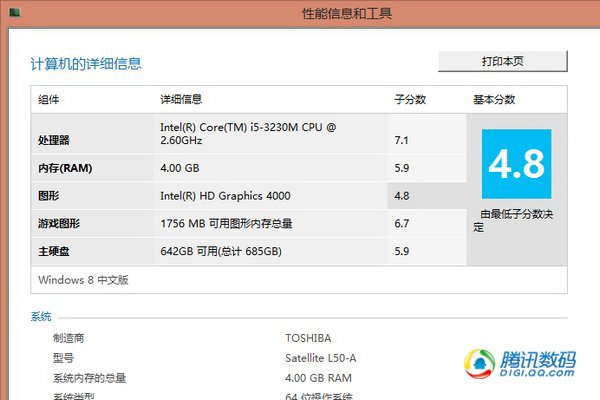Screen dimensions: 600x400
Task: Click the gaming graphics subscore 6.7
Action: point(402,223)
